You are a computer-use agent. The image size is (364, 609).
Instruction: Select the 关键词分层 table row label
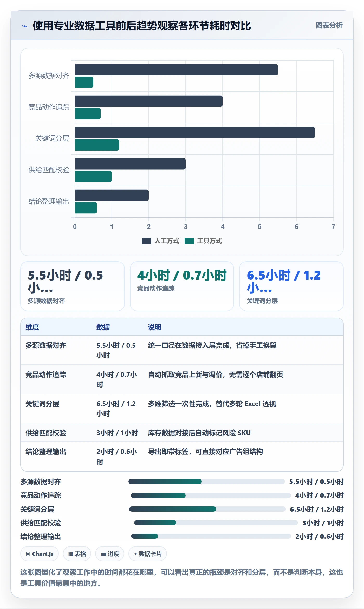pos(42,404)
